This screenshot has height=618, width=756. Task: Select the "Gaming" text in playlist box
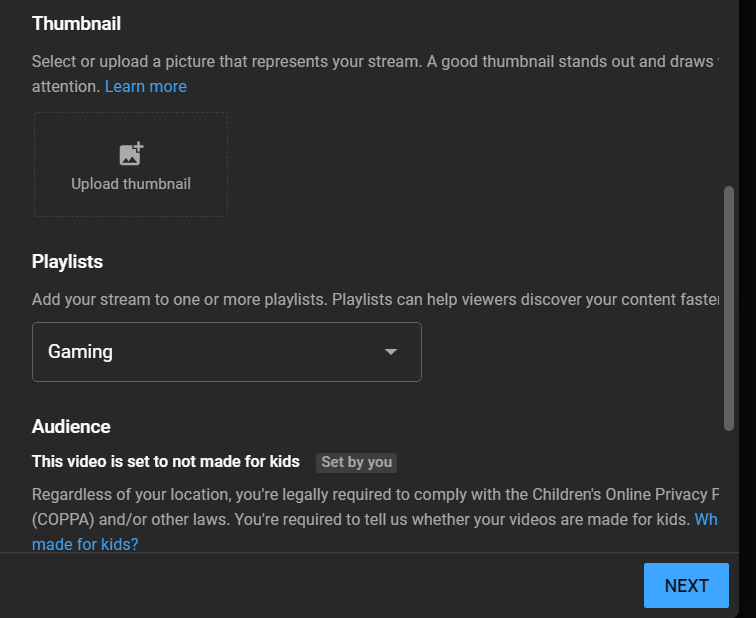80,352
